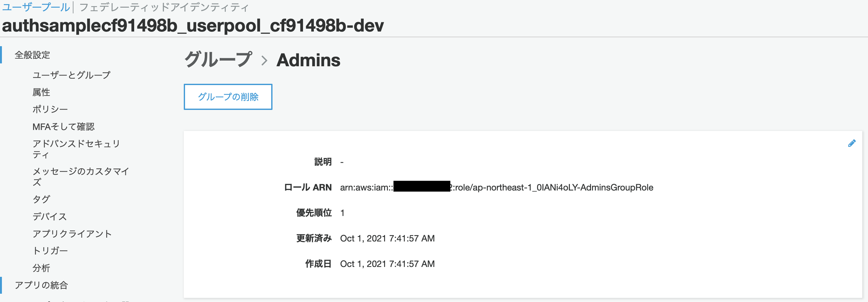Click the pencil edit icon
868x302 pixels.
851,143
